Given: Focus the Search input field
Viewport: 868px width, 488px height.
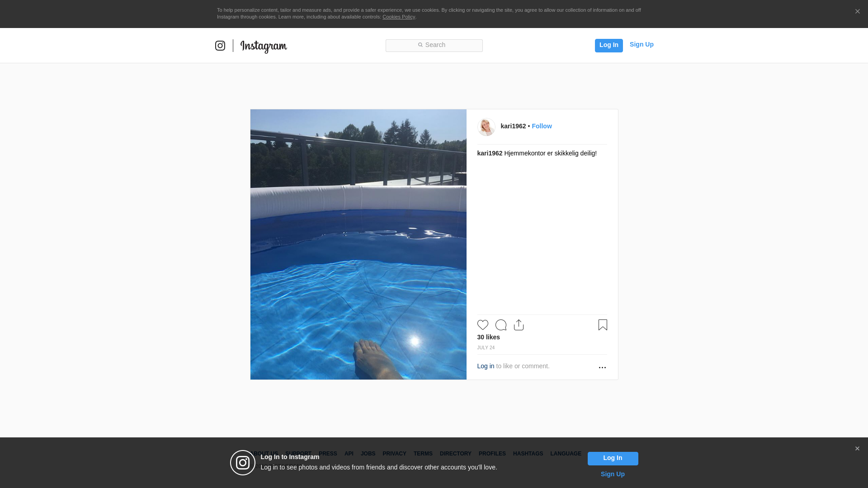Looking at the screenshot, I should coord(434,45).
